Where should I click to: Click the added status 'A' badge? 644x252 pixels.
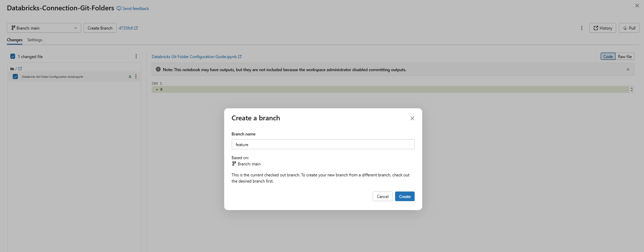130,77
